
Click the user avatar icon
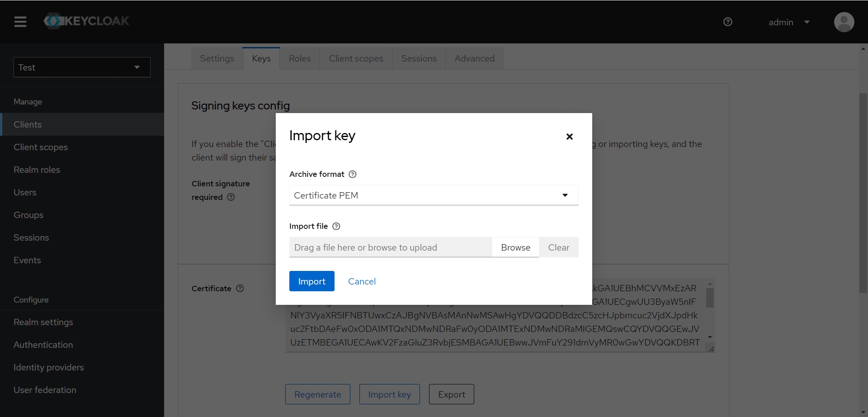(844, 22)
